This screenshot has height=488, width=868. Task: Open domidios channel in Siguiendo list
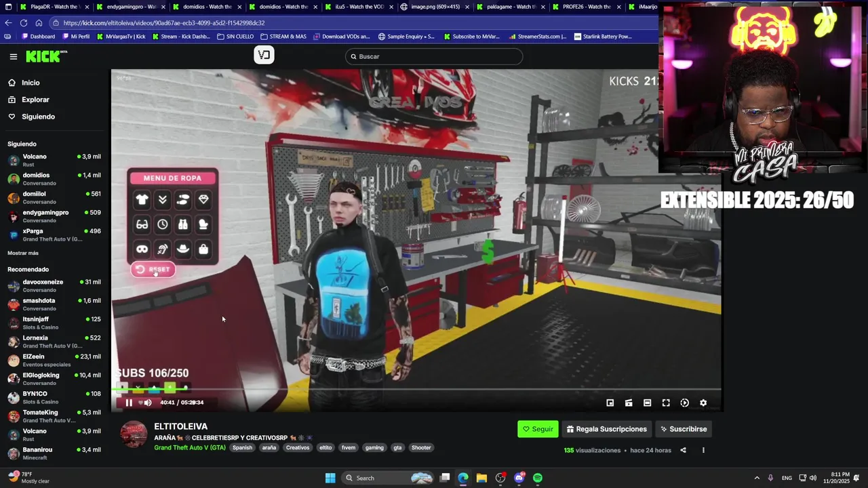54,179
